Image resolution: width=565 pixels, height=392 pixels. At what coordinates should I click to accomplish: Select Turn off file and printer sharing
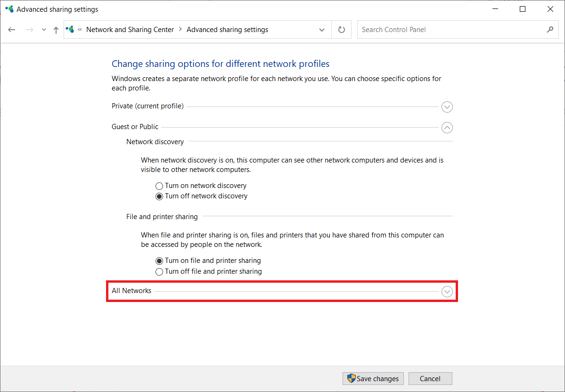159,271
